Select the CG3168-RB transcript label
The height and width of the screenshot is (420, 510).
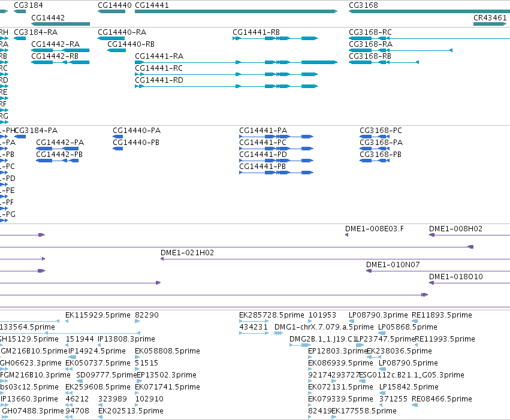(370, 56)
